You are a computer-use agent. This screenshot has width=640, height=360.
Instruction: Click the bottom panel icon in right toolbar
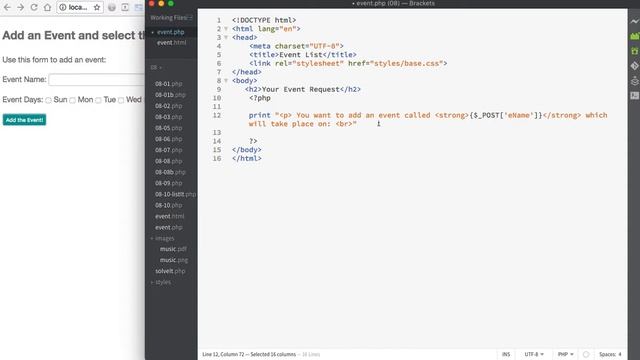coord(634,96)
